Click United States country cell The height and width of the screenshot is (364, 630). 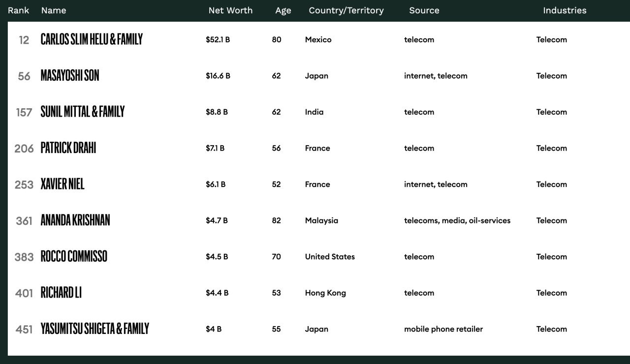[x=330, y=256]
